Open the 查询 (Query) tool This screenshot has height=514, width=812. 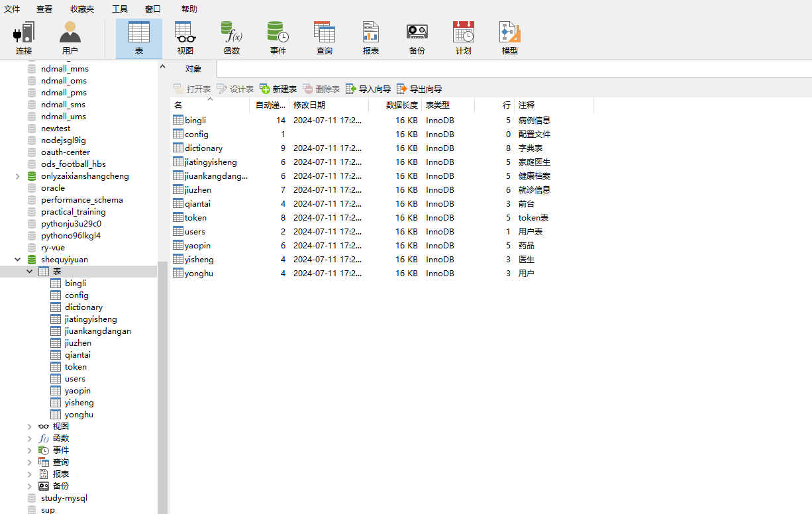(x=324, y=38)
